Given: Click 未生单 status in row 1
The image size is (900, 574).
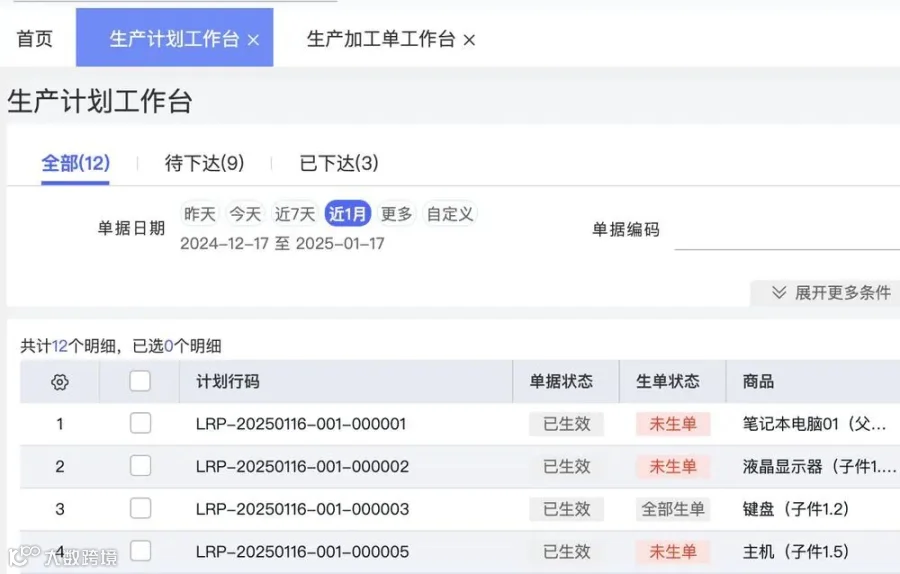Looking at the screenshot, I should click(x=673, y=424).
